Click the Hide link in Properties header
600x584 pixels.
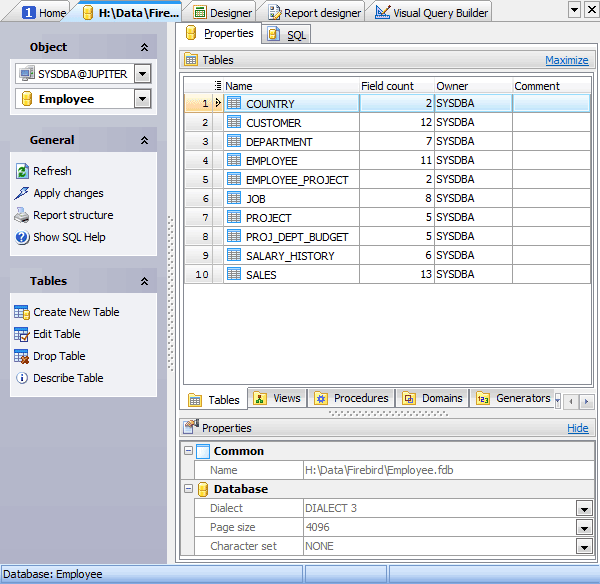(x=578, y=428)
